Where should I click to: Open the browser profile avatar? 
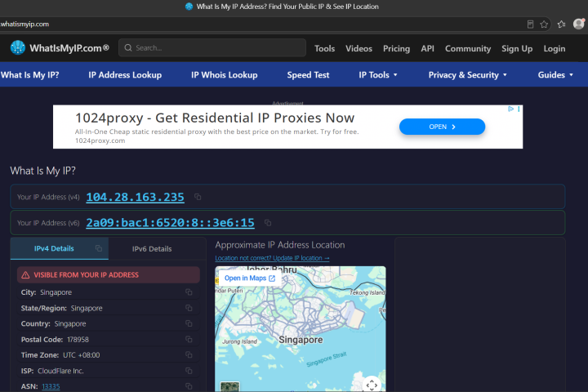tap(579, 24)
